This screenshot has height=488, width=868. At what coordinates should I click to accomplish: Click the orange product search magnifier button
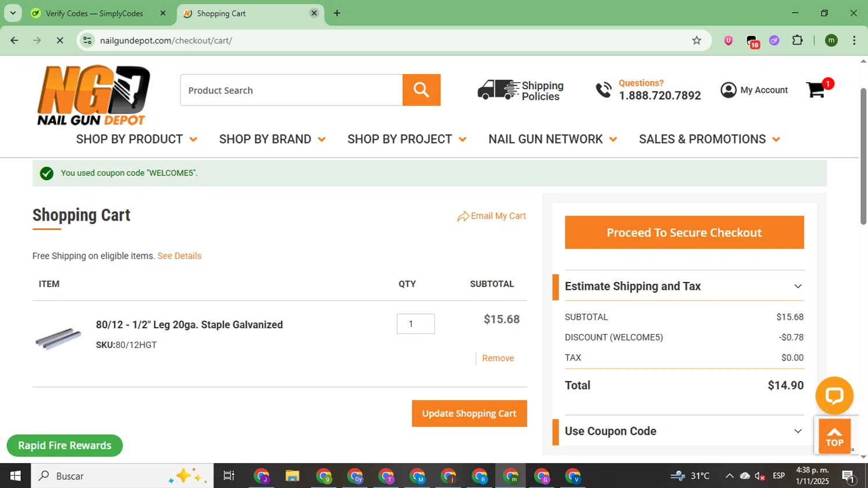421,90
